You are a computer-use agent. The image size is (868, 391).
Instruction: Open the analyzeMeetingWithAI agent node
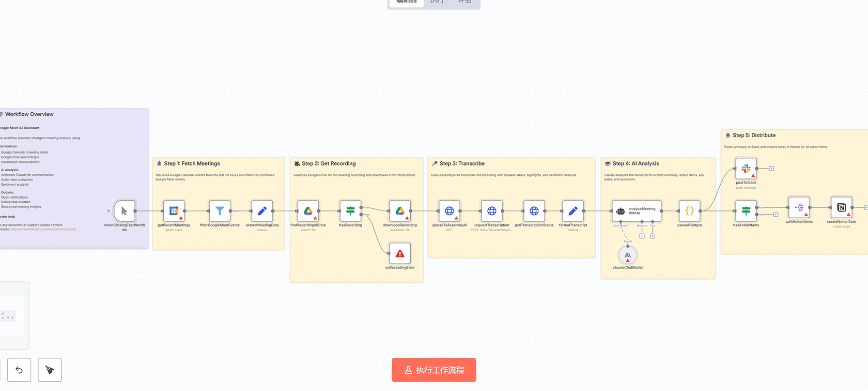click(637, 211)
